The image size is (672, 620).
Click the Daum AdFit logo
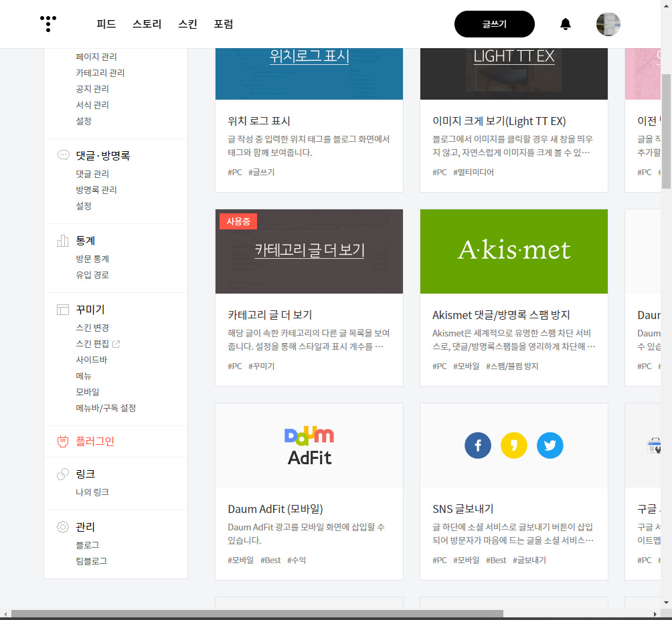pos(309,445)
